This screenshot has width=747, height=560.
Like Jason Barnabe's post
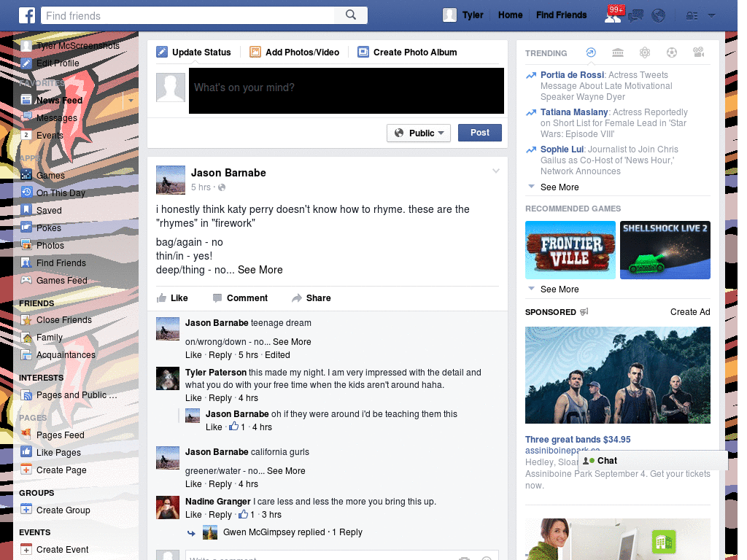click(x=172, y=298)
